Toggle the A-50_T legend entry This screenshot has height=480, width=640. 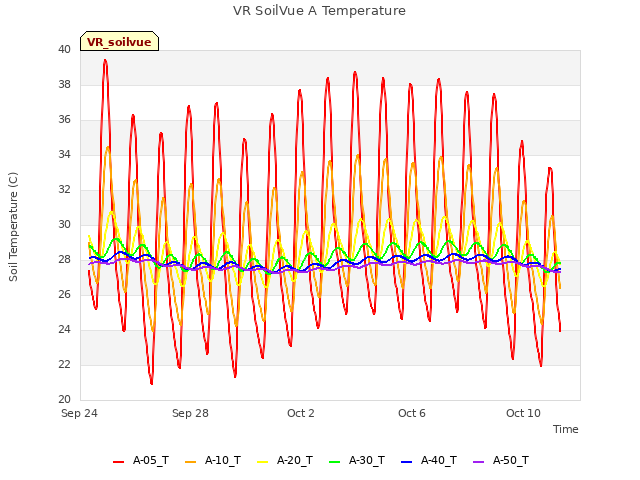click(x=501, y=460)
